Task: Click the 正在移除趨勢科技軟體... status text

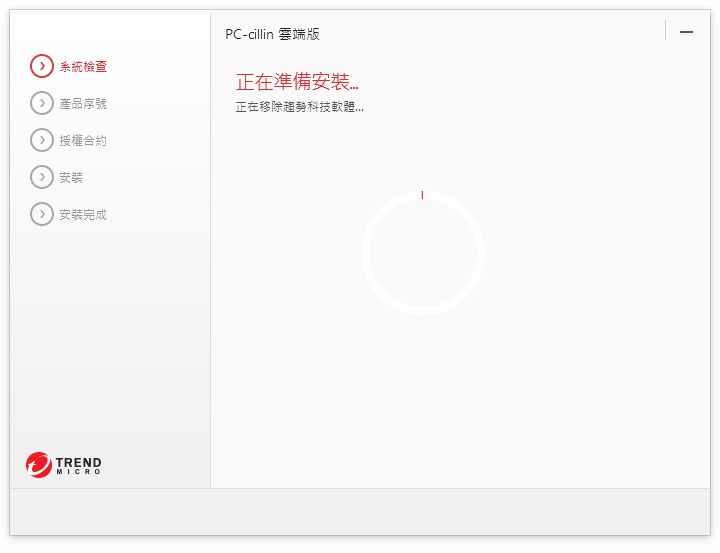Action: click(x=299, y=107)
